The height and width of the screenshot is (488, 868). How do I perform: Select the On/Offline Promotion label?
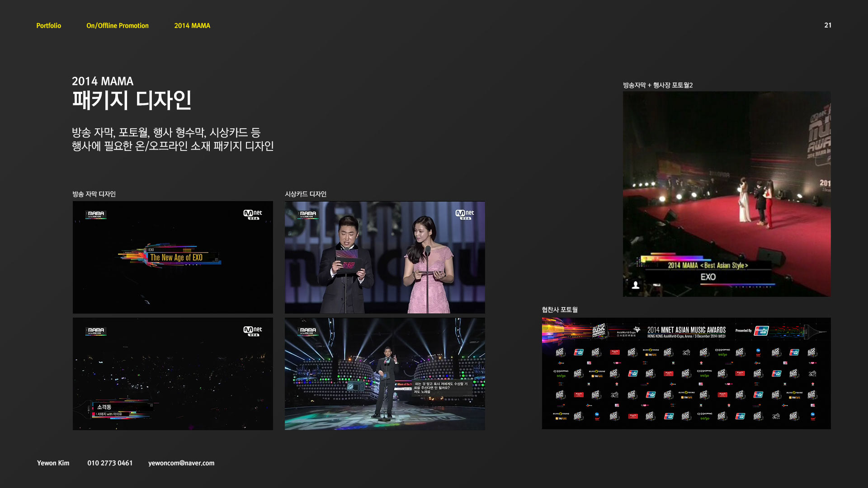click(118, 26)
